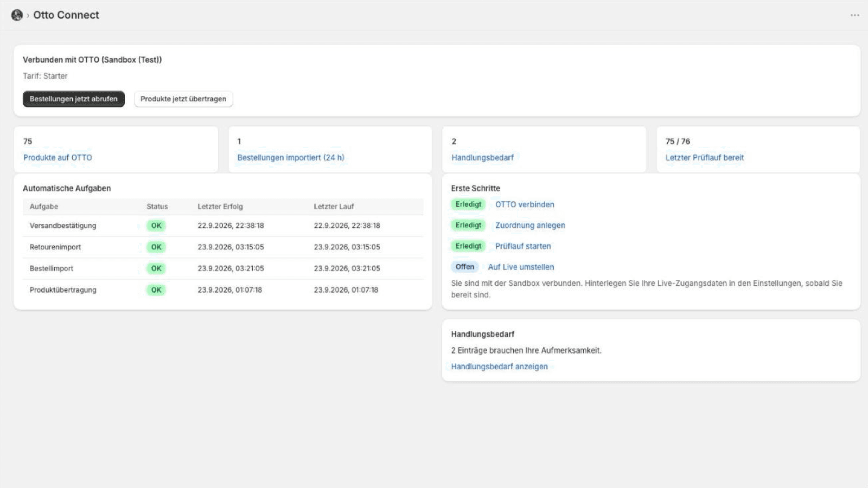Click the app avatar icon beside Otto Connect
The image size is (868, 488).
17,15
